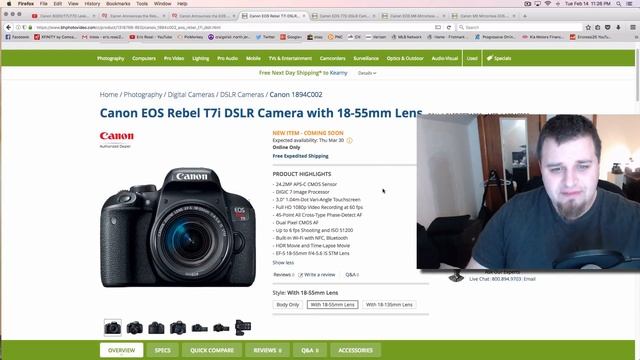Open the downloads arrow icon
This screenshot has height=360, width=640.
point(618,27)
